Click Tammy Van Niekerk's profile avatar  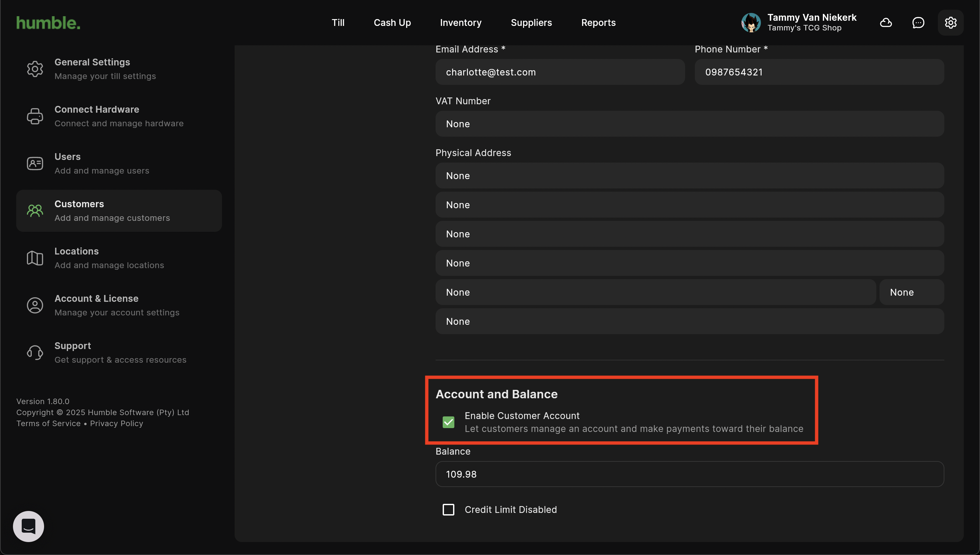point(751,23)
